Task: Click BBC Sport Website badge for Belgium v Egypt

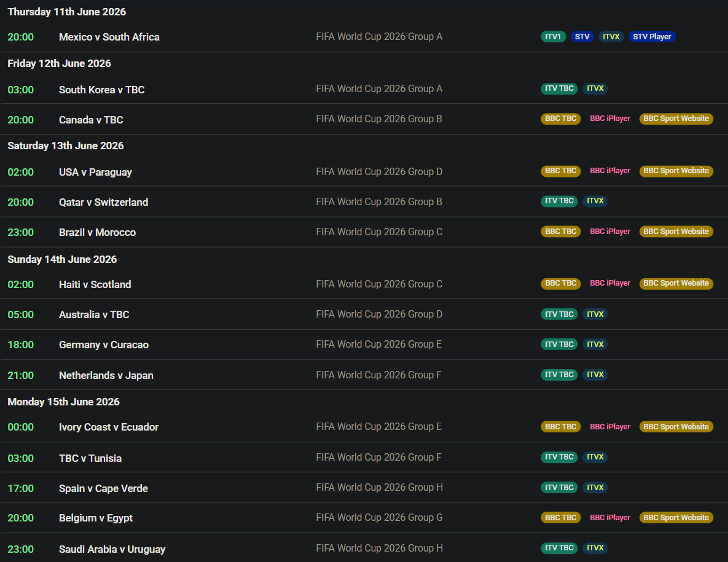Action: coord(676,517)
